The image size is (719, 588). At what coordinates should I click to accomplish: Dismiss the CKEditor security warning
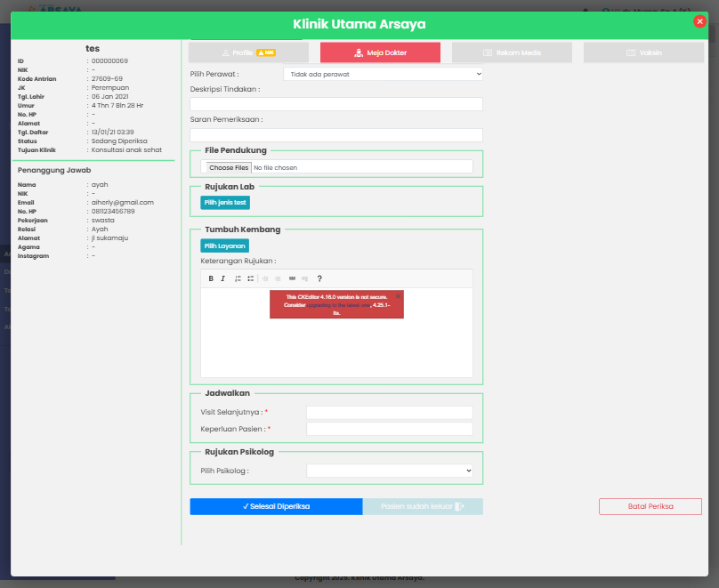click(398, 296)
